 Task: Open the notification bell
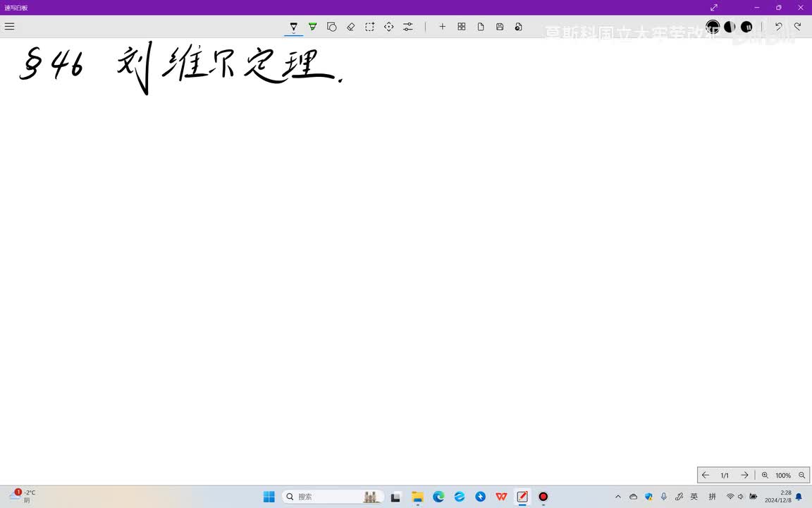pos(799,497)
